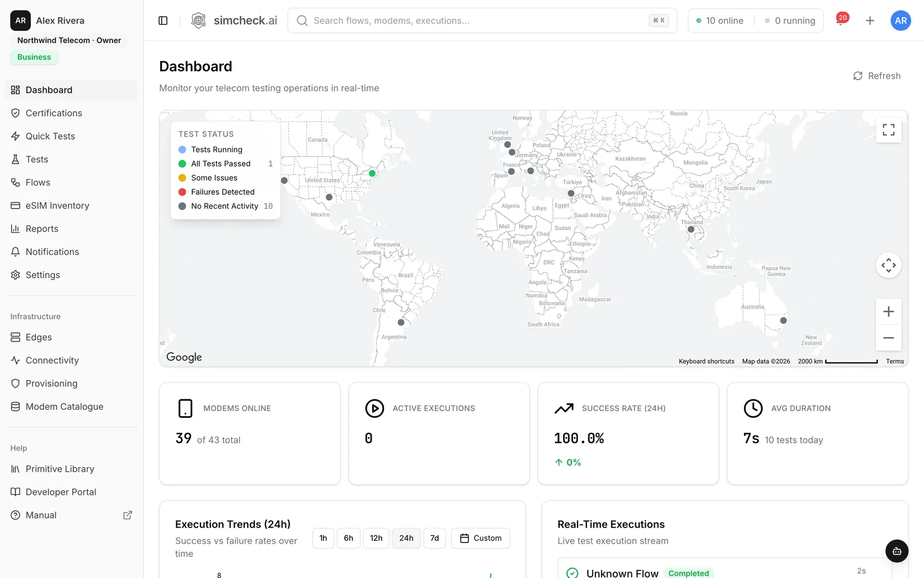Click the green map marker on US east coast
The image size is (924, 578).
pyautogui.click(x=372, y=173)
